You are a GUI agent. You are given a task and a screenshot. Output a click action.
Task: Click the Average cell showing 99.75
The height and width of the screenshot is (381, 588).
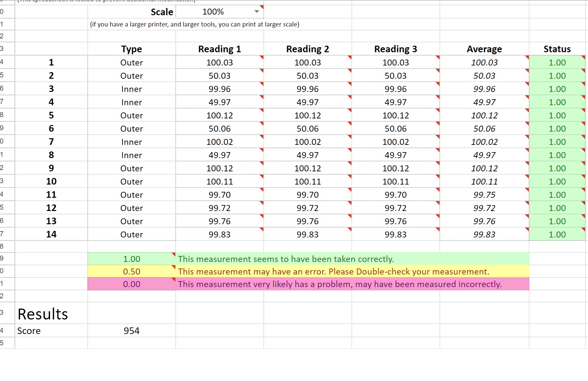[x=484, y=194]
